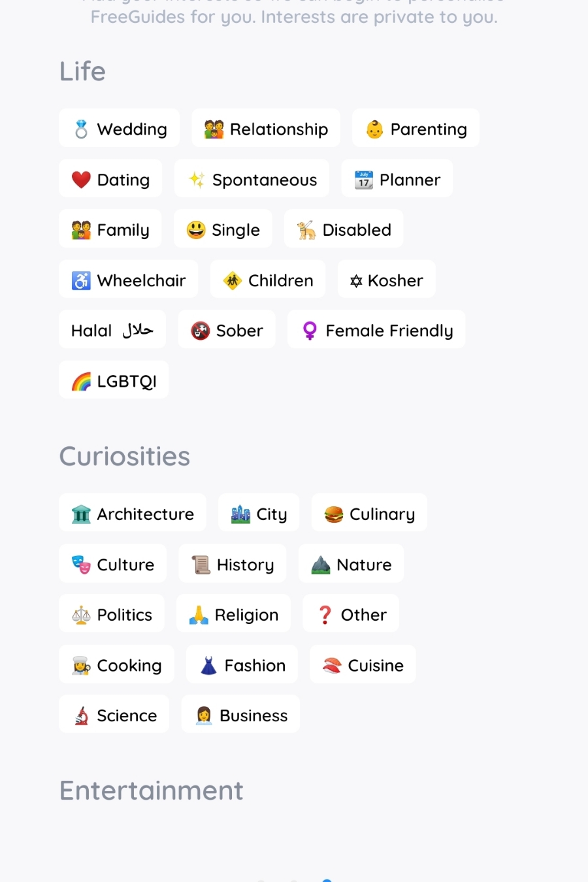
Task: Select the History interest chip
Action: [233, 564]
